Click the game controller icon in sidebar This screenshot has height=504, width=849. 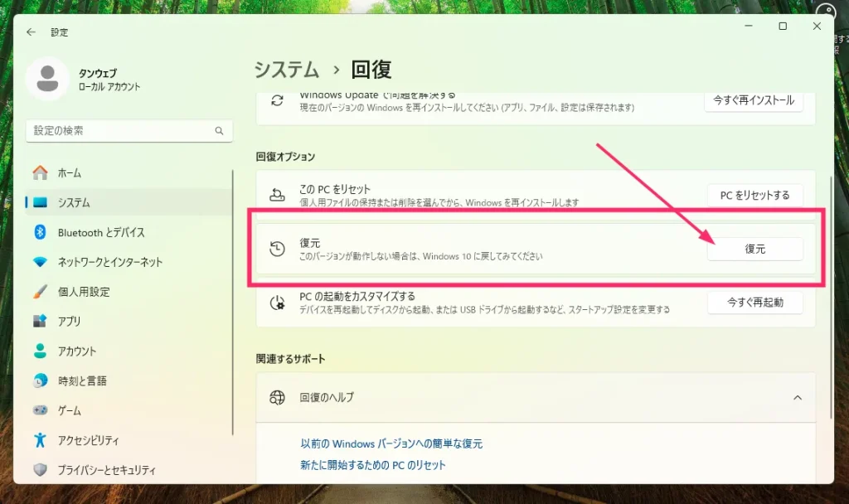pos(40,410)
